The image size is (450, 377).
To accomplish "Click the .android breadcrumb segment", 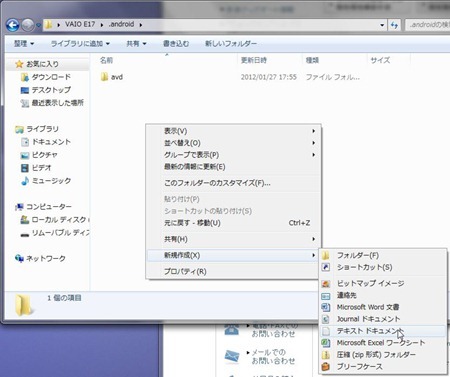I will [121, 24].
